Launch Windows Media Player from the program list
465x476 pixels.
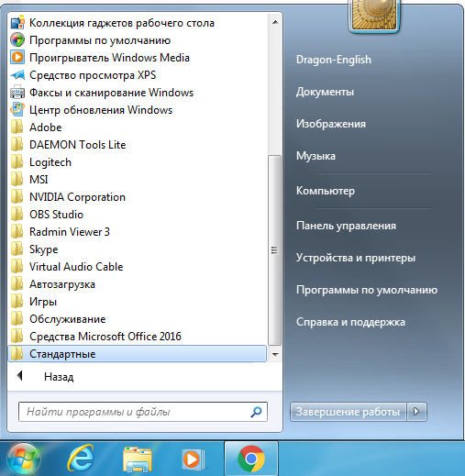(17, 58)
